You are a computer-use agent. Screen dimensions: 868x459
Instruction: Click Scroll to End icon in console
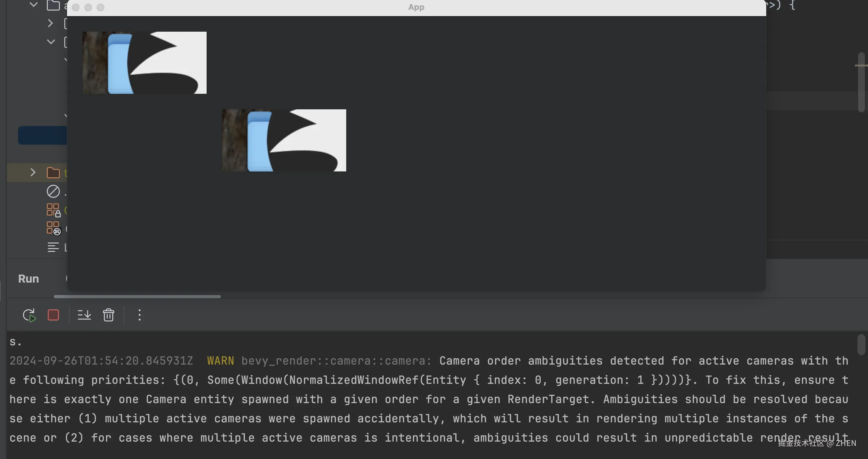click(84, 315)
